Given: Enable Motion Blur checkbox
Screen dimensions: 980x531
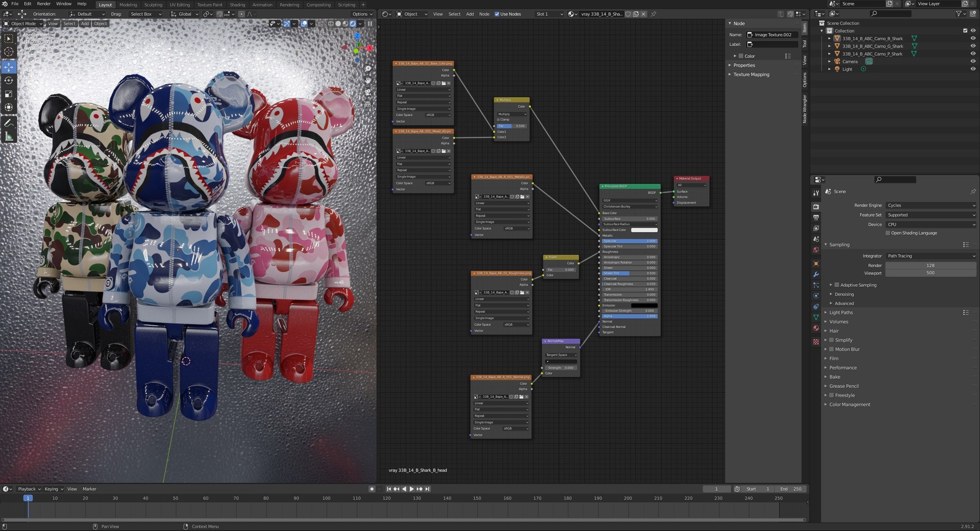Looking at the screenshot, I should click(832, 349).
